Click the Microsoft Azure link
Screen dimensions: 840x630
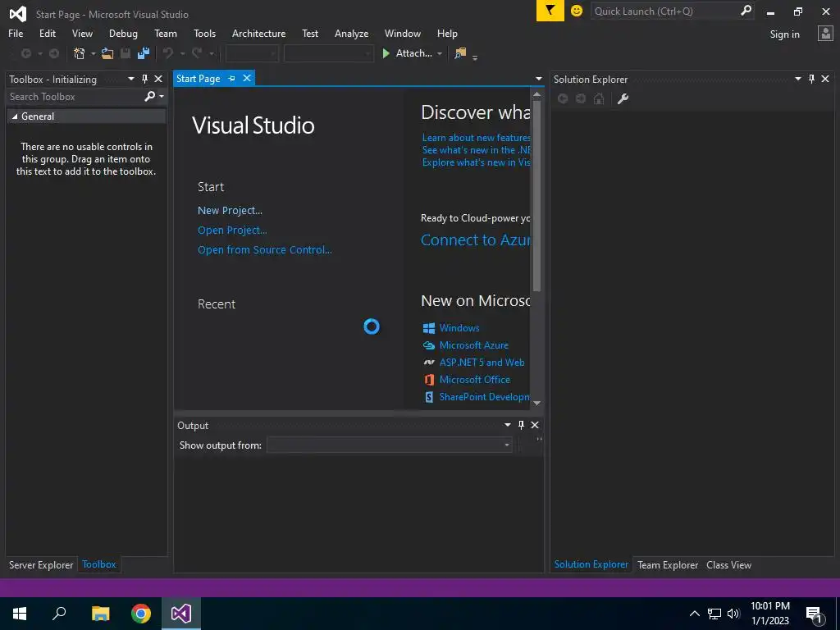(x=473, y=345)
